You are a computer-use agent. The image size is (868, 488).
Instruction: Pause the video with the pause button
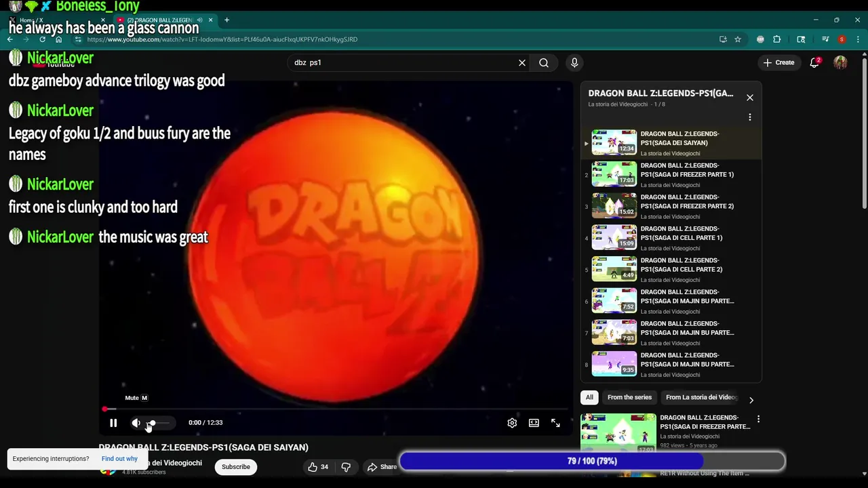(x=113, y=423)
